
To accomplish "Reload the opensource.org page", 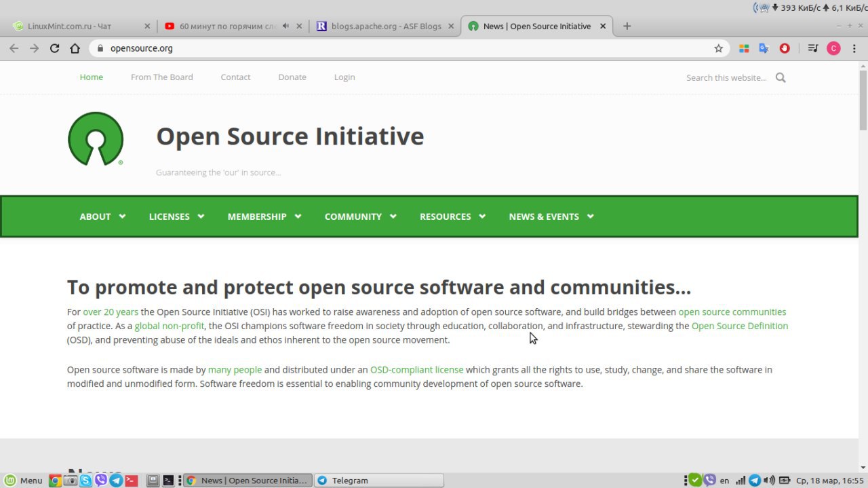I will click(55, 48).
